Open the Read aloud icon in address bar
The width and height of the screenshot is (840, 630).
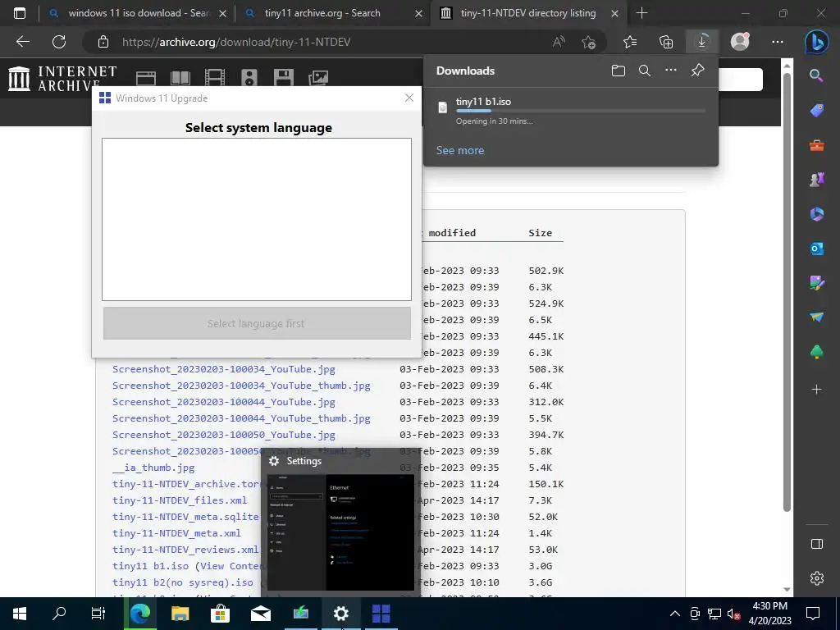558,42
